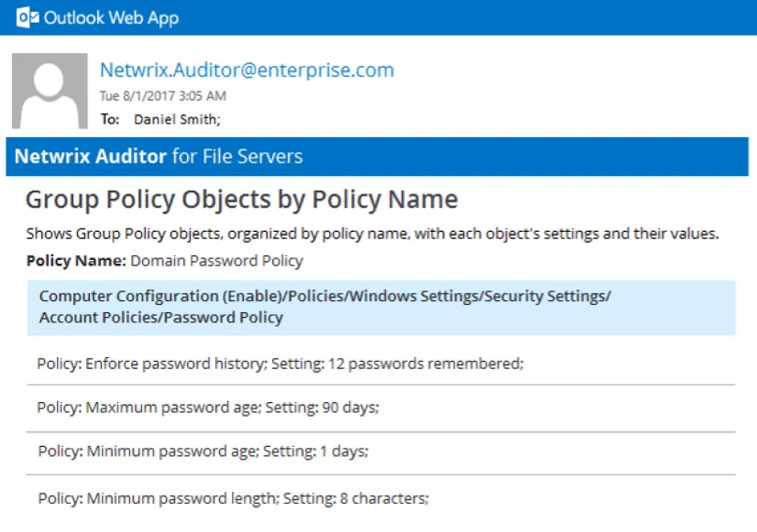Screen dimensions: 757x532
Task: Click the Minimum password age policy row
Action: pyautogui.click(x=203, y=451)
